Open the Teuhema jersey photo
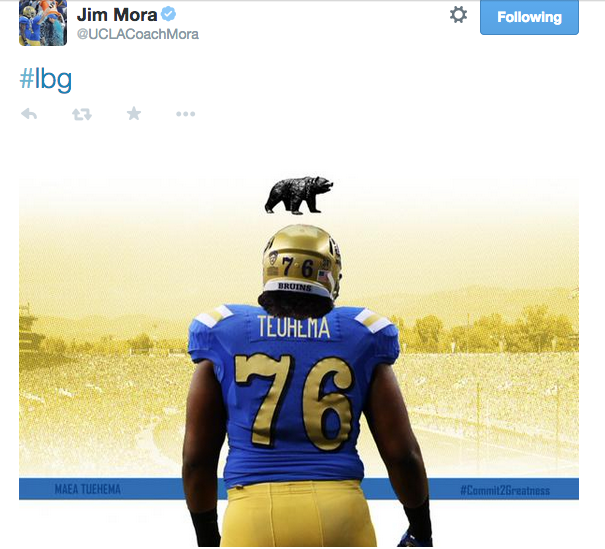The height and width of the screenshot is (549, 605). pos(299,361)
